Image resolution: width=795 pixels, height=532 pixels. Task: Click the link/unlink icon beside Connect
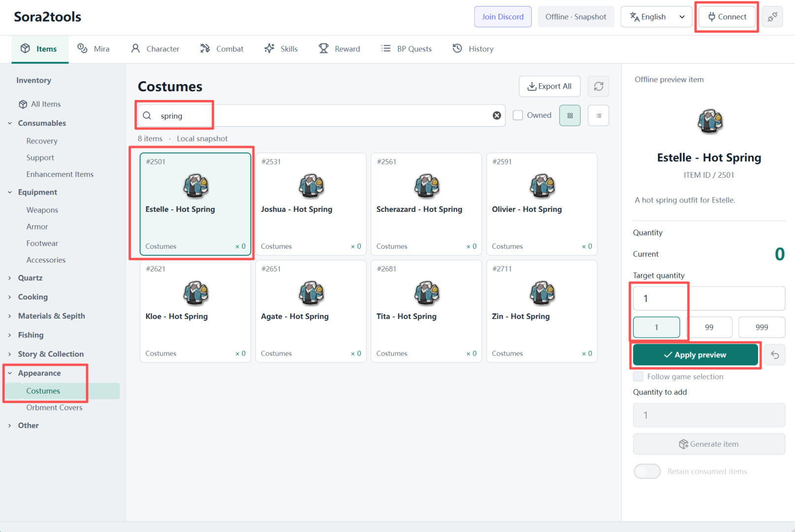(x=772, y=17)
